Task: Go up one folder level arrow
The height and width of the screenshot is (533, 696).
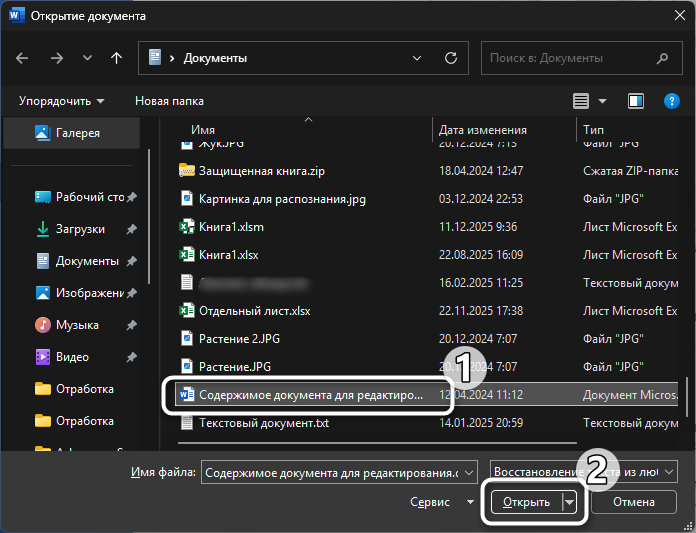Action: coord(117,58)
